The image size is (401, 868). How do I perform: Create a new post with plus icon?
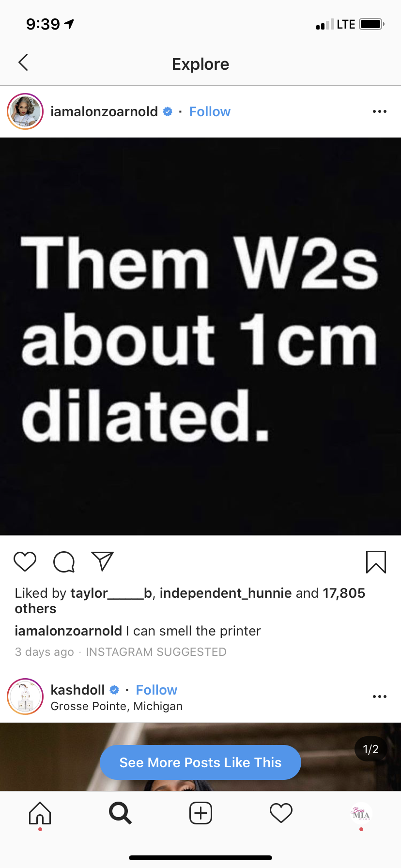point(200,813)
